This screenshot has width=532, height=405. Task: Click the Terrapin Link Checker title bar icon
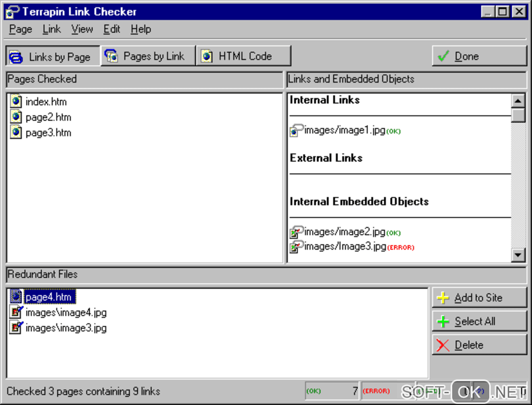click(12, 12)
